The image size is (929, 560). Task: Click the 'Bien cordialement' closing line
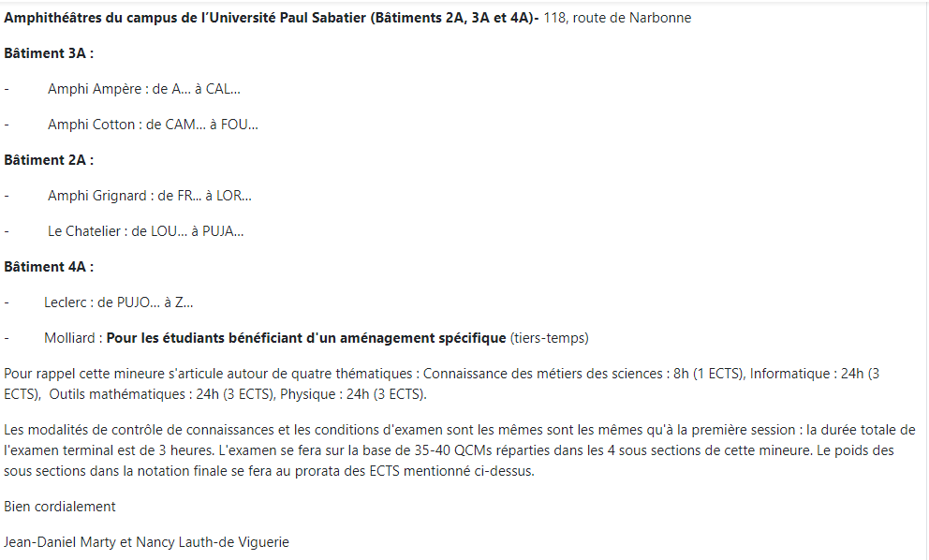tap(60, 507)
